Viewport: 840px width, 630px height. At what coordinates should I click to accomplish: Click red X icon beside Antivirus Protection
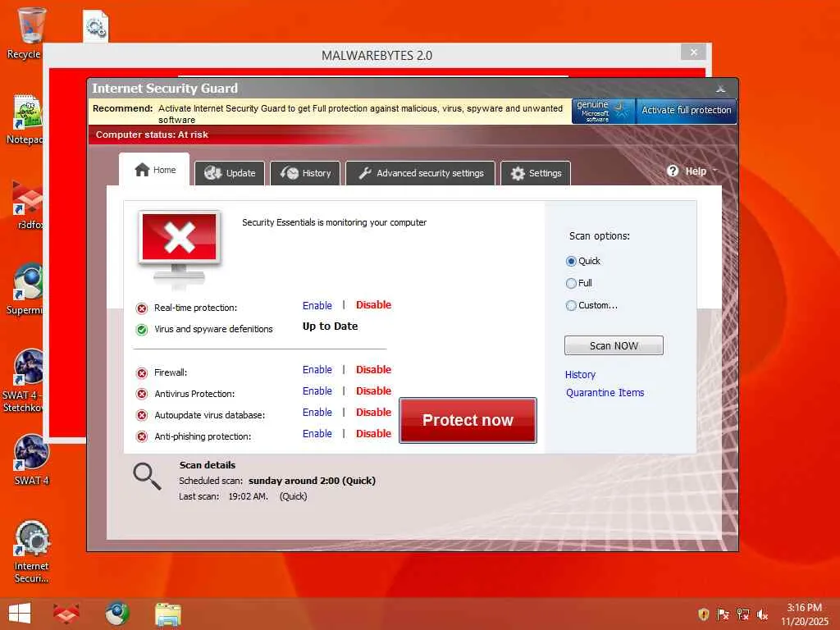click(142, 395)
